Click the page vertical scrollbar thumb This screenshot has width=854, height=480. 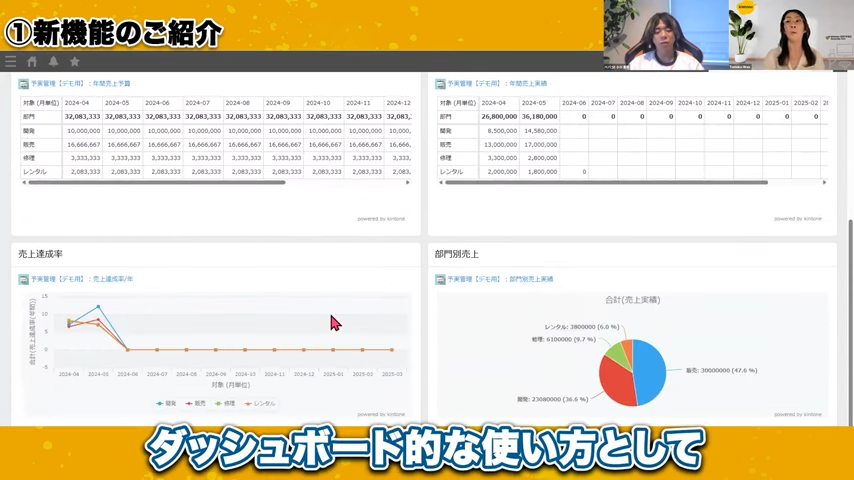pyautogui.click(x=851, y=321)
